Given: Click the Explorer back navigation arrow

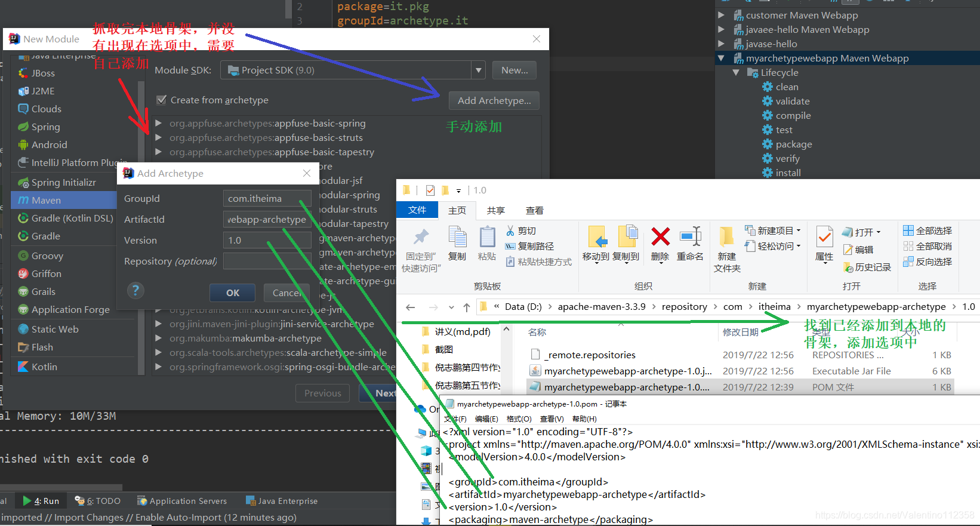Looking at the screenshot, I should pos(410,307).
